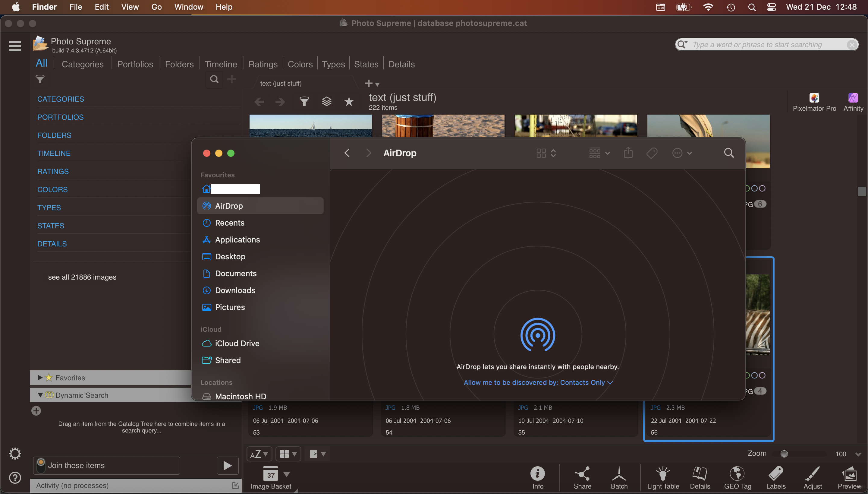This screenshot has width=868, height=494.
Task: Go forward with the collection viewer arrow
Action: pyautogui.click(x=280, y=101)
